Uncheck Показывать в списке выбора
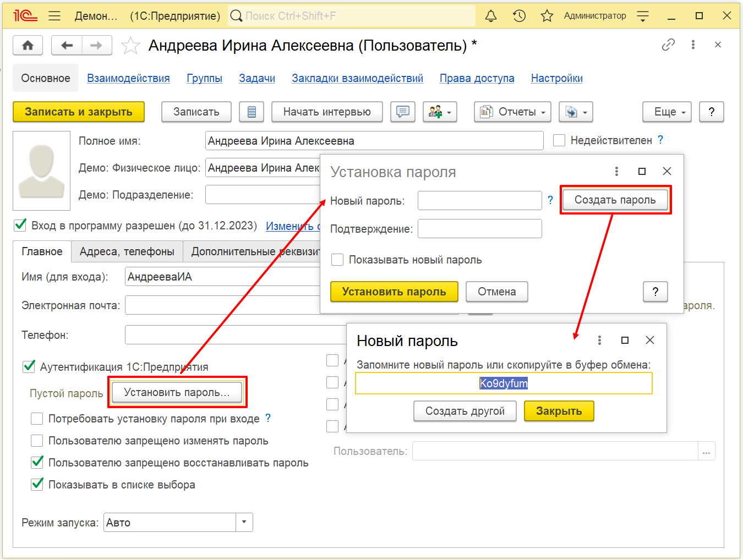 coord(37,484)
